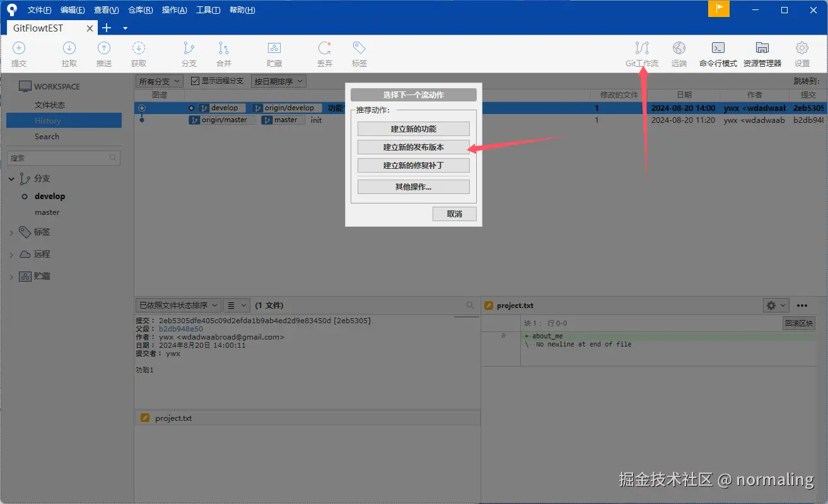Select History in the sidebar

[x=64, y=121]
